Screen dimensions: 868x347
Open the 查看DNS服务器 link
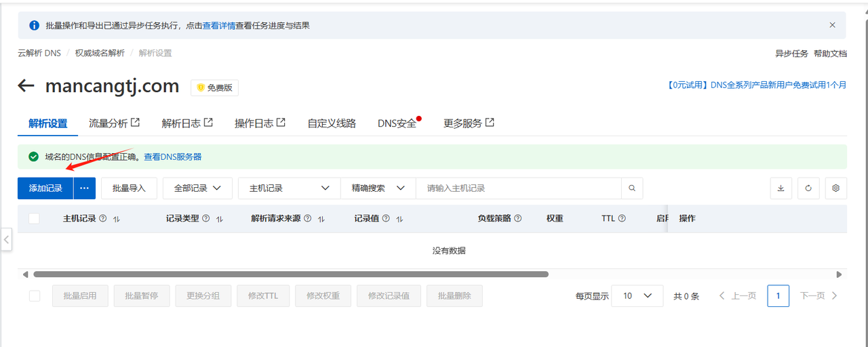(172, 157)
